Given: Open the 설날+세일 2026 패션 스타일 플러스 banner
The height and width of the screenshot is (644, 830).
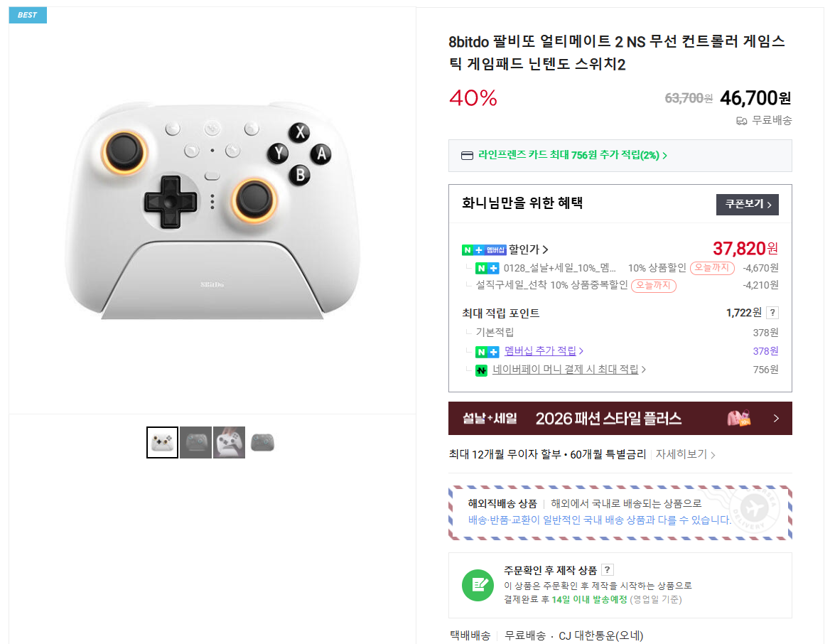Looking at the screenshot, I should click(x=620, y=418).
